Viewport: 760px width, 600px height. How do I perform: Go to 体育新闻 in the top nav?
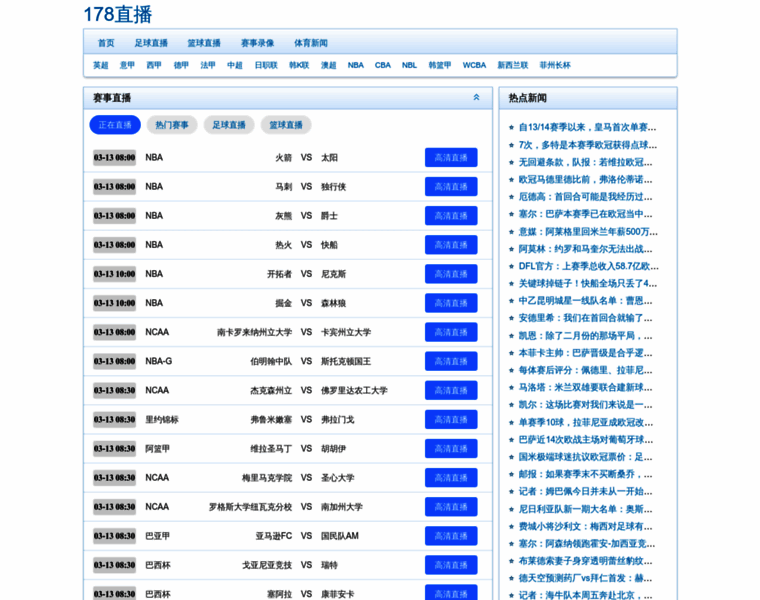311,43
